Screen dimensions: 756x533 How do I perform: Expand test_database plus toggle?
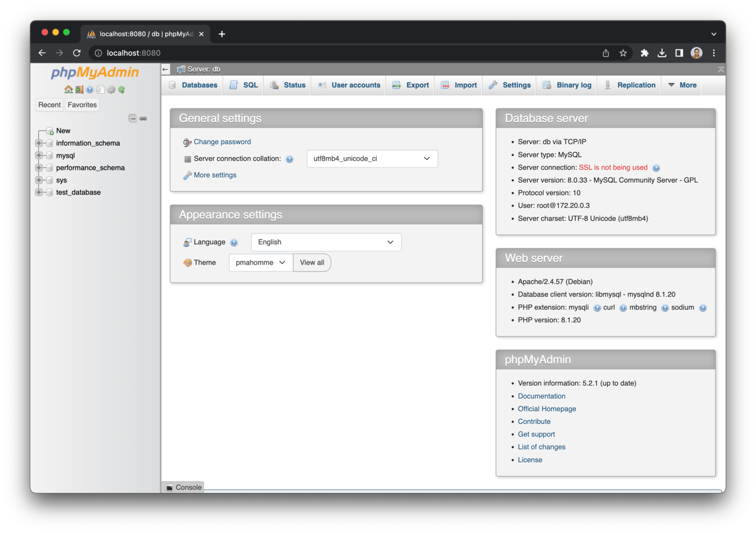[x=38, y=192]
